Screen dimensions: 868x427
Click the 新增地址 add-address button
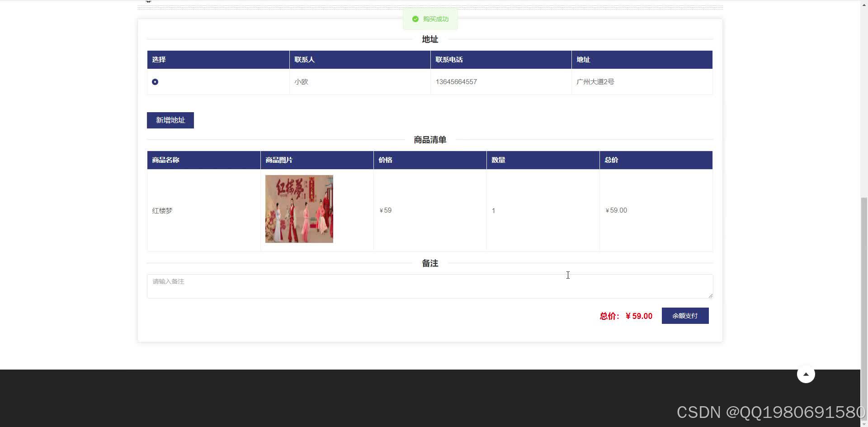[x=170, y=120]
